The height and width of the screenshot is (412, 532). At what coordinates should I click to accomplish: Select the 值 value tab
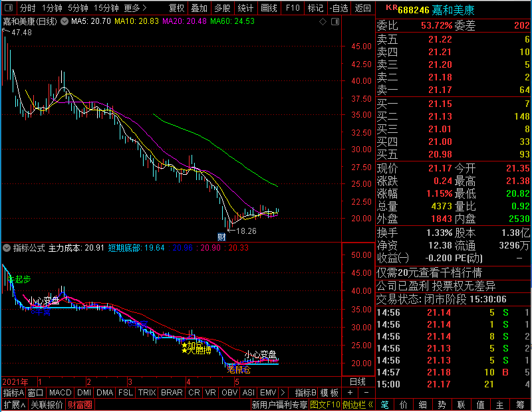pyautogui.click(x=480, y=405)
